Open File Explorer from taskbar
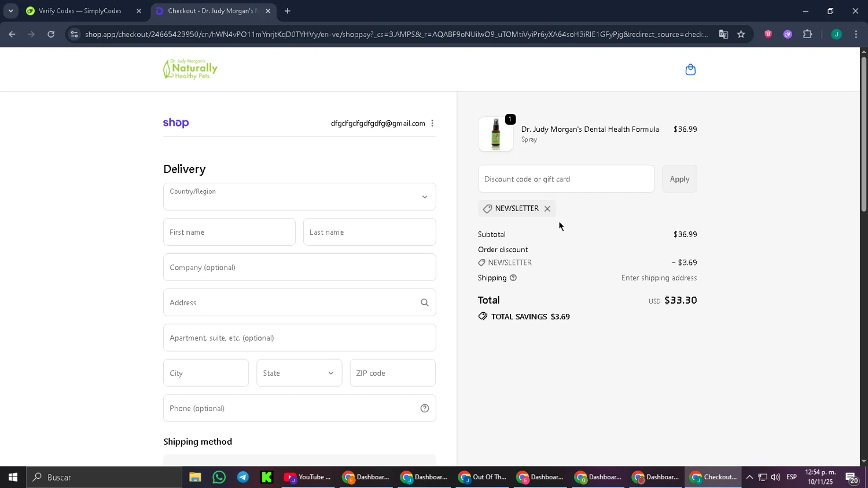 (x=195, y=477)
